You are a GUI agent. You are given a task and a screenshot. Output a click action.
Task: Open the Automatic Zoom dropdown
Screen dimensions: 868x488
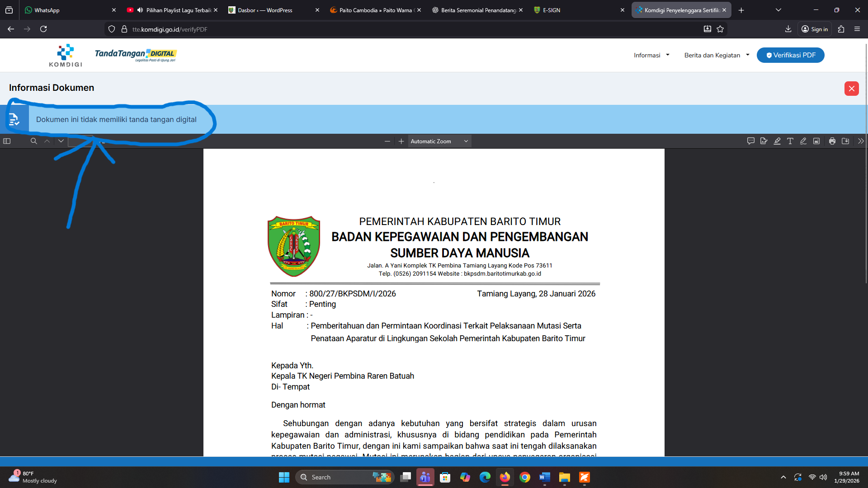(439, 141)
